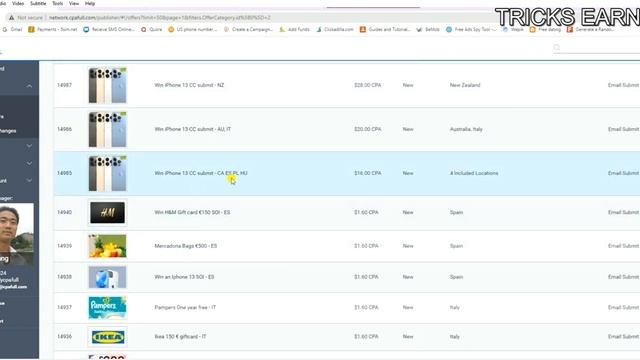Click the US phone number bookmark icon

click(171, 29)
